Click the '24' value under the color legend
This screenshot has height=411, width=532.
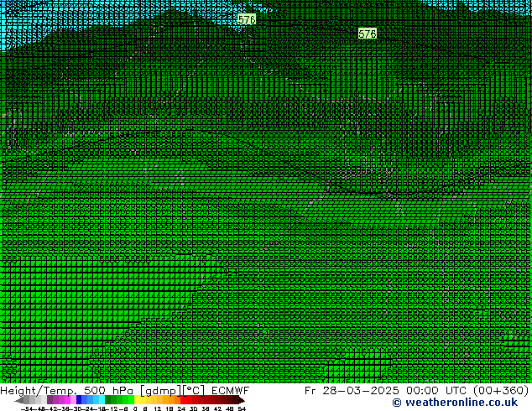coord(181,409)
